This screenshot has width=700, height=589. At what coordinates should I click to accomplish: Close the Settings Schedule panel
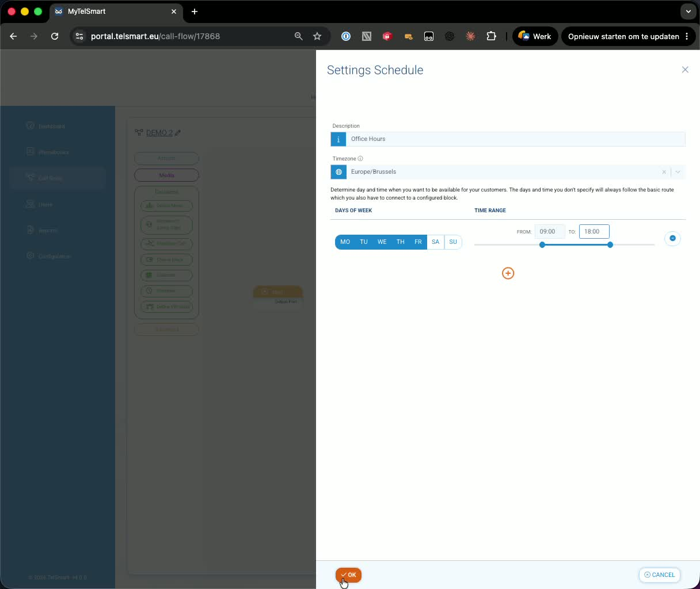(x=685, y=70)
